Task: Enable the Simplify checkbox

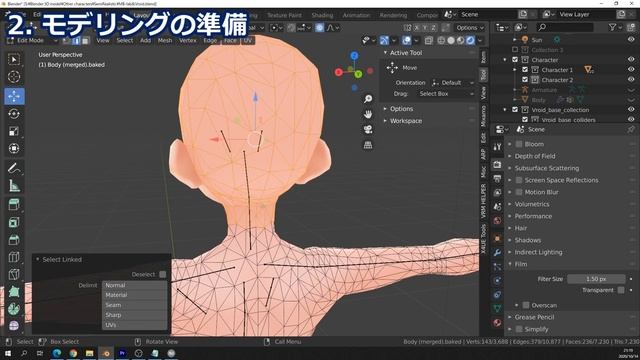Action: [519, 329]
